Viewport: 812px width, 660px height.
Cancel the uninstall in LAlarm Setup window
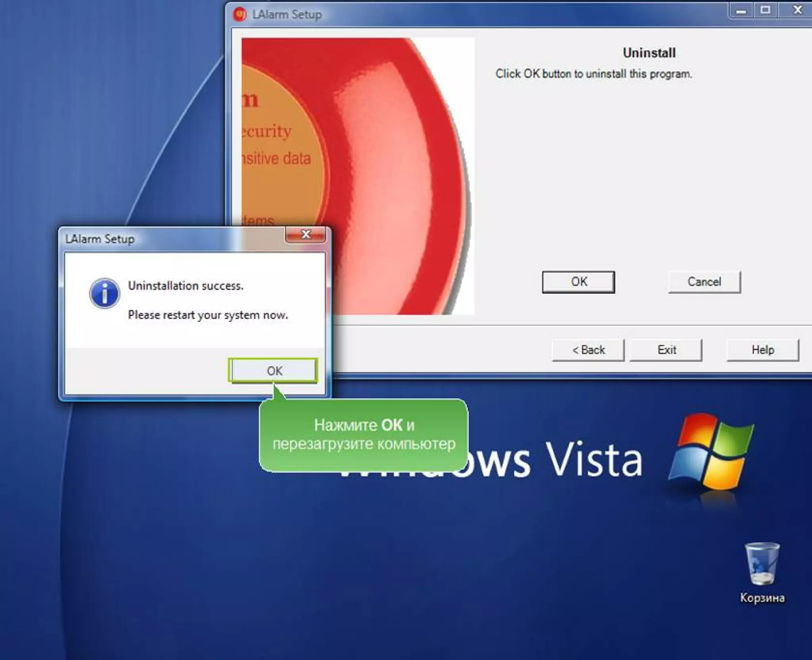point(704,282)
